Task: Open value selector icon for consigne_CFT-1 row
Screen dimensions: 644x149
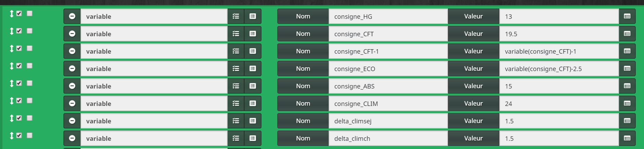Action: click(x=627, y=51)
